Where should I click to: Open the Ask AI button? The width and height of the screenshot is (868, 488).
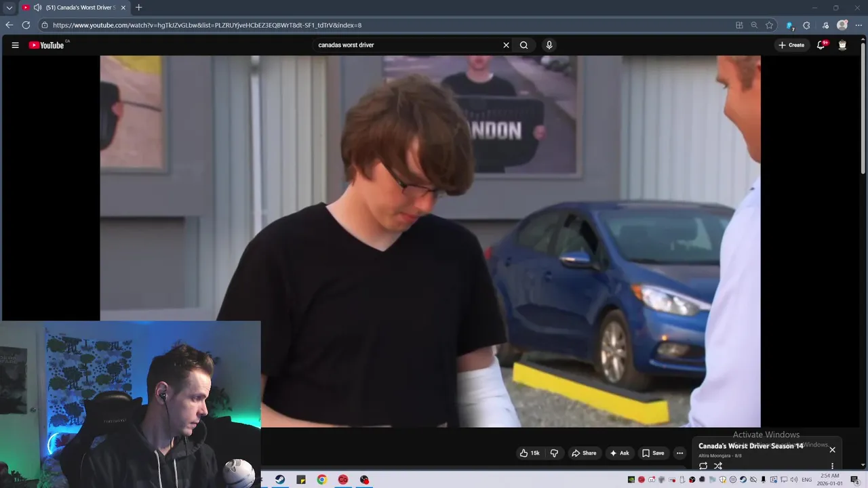pos(620,453)
